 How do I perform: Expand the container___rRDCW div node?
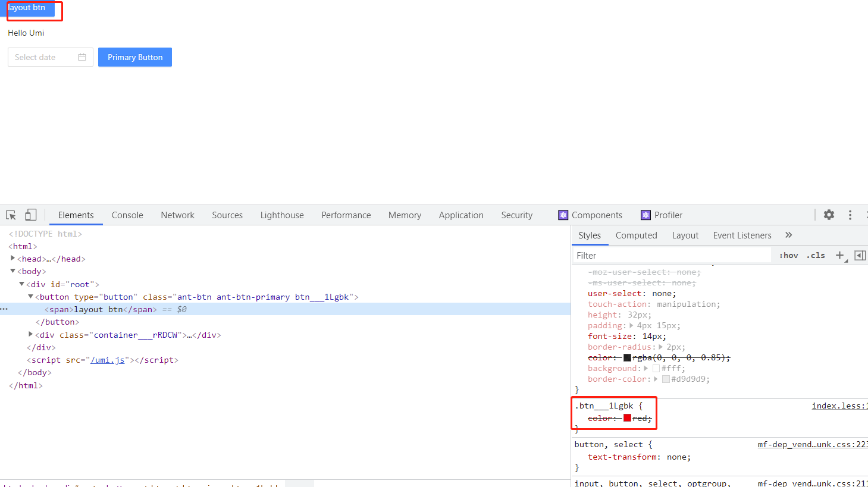30,334
